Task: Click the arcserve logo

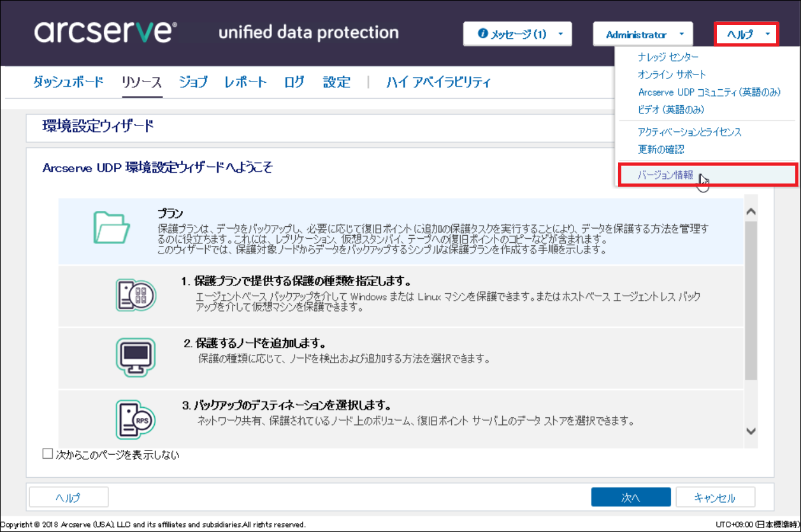Action: [106, 32]
